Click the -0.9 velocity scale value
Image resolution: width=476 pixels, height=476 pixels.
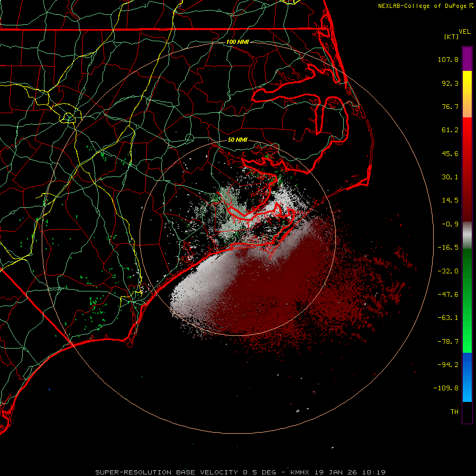(450, 224)
